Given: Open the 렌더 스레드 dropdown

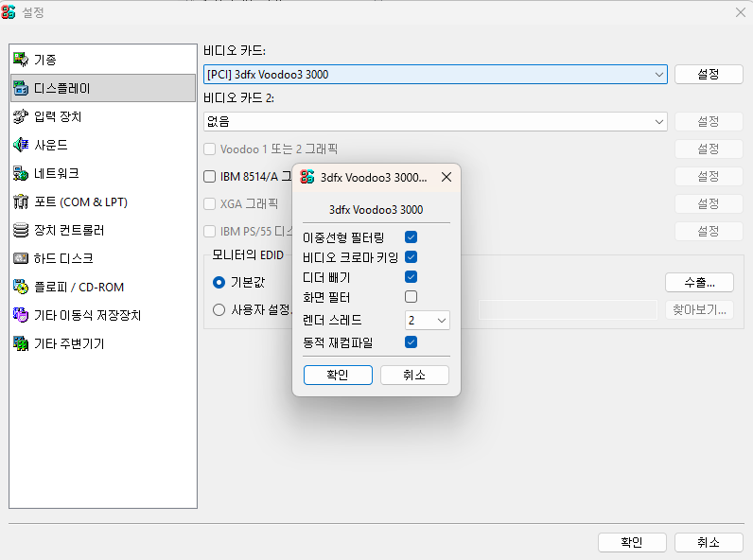Looking at the screenshot, I should click(428, 321).
